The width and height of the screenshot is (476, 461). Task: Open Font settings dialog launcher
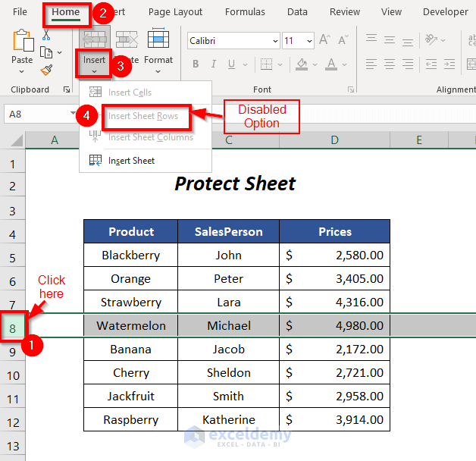[351, 89]
